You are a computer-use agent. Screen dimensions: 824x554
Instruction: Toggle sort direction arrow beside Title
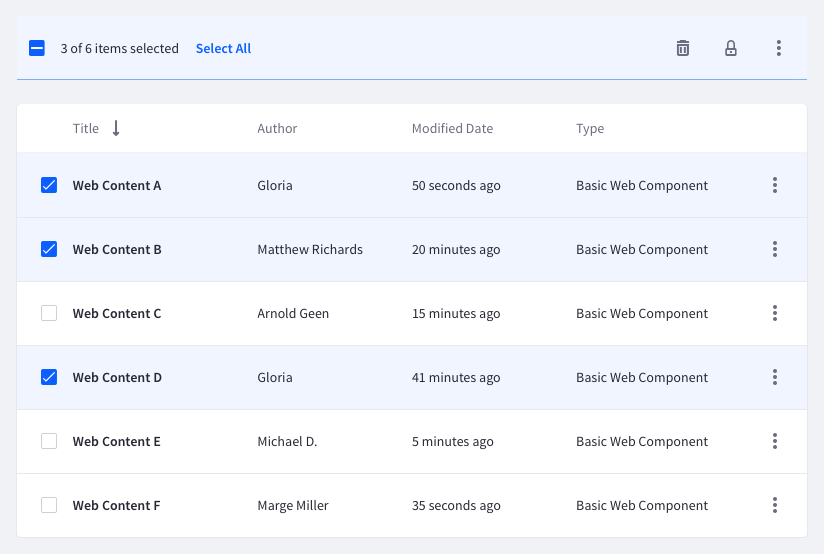[116, 128]
